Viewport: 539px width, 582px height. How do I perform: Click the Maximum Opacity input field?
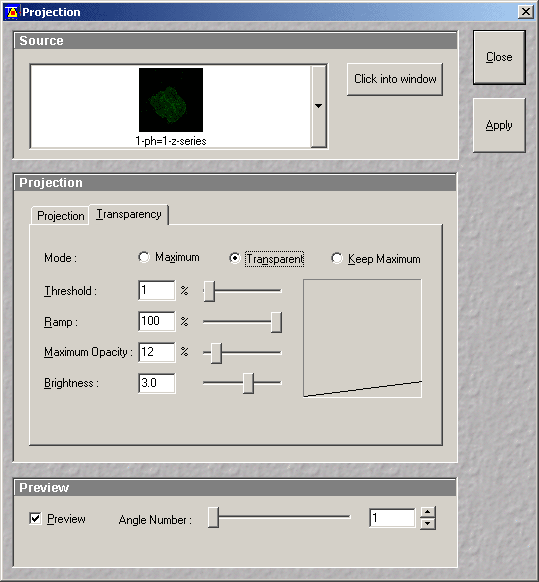[157, 352]
